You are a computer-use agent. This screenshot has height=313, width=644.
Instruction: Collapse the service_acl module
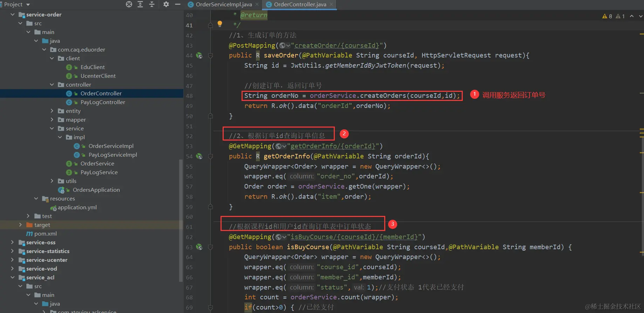(x=13, y=277)
